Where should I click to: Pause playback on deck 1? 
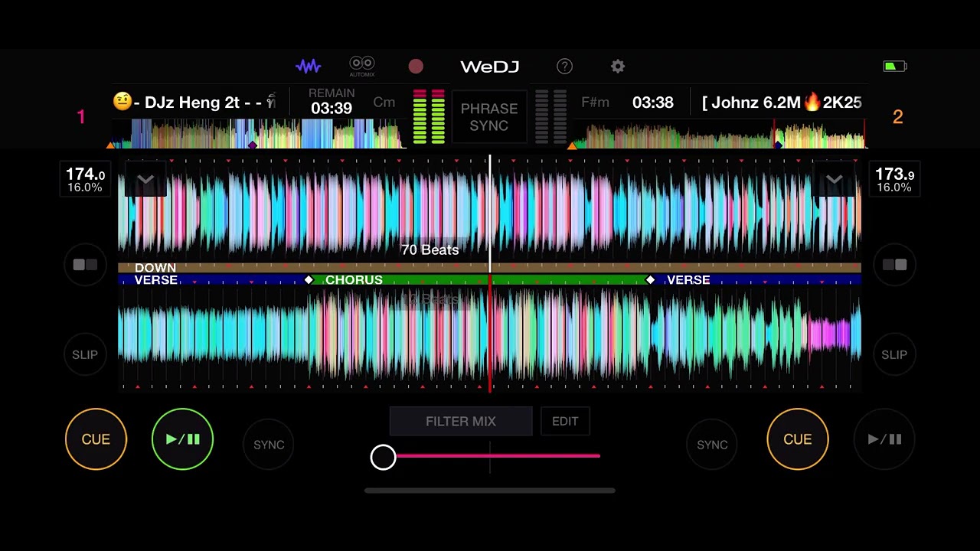(182, 439)
